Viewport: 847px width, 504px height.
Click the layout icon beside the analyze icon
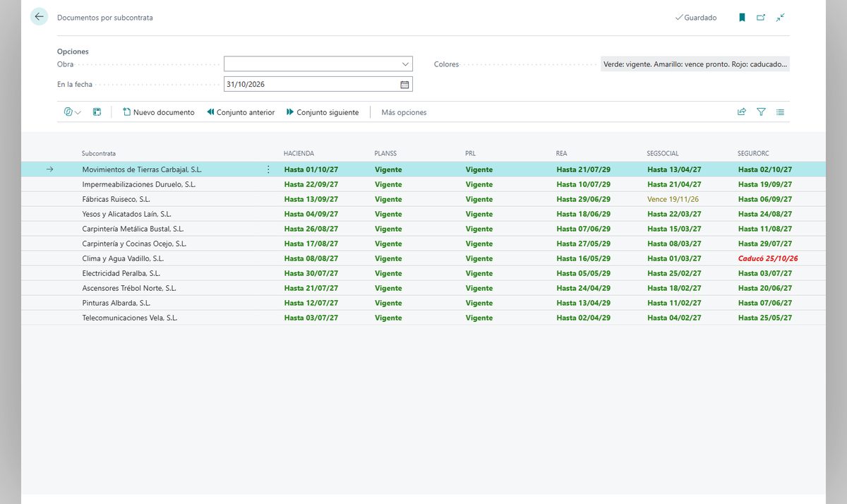point(97,112)
